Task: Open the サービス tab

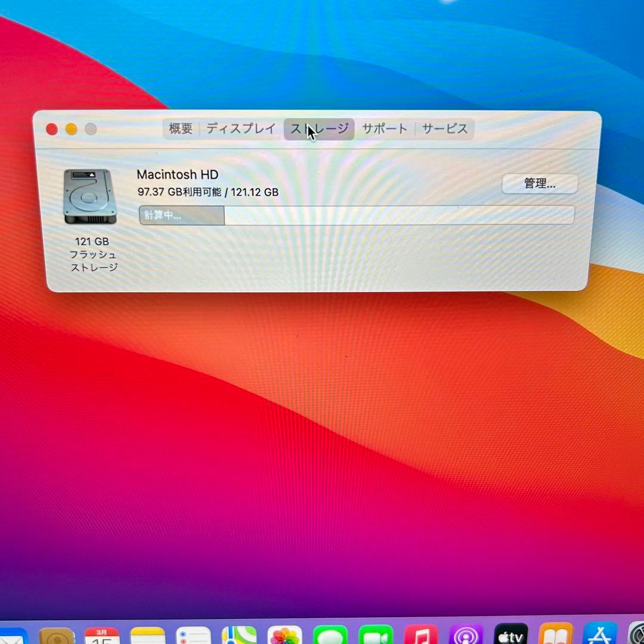Action: (445, 129)
